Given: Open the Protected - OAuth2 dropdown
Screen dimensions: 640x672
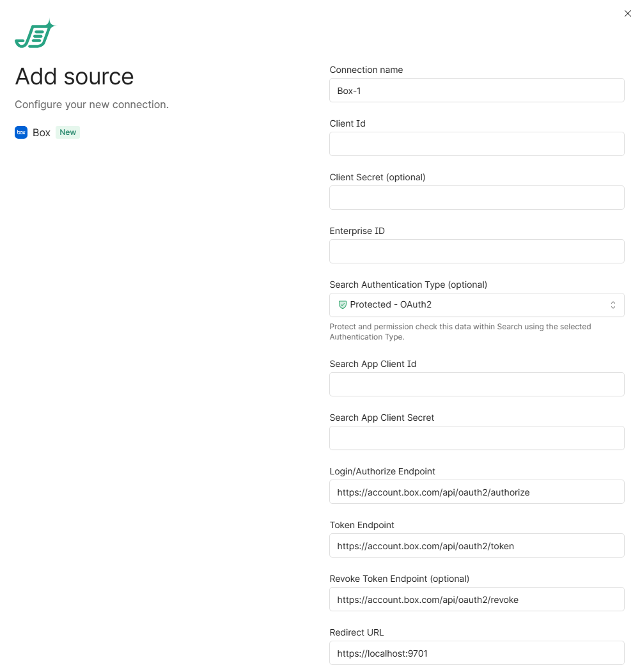Looking at the screenshot, I should click(476, 305).
